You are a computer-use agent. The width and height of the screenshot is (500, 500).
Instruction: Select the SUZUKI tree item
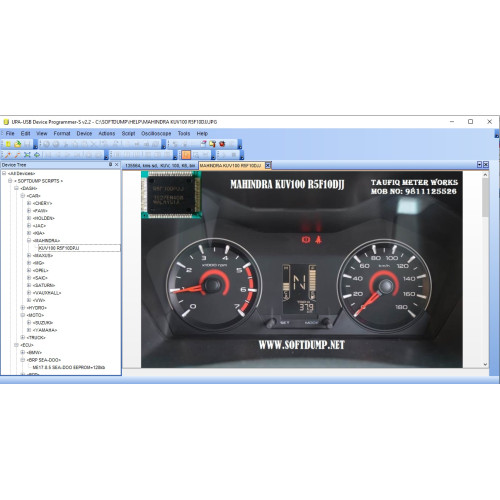tap(43, 323)
